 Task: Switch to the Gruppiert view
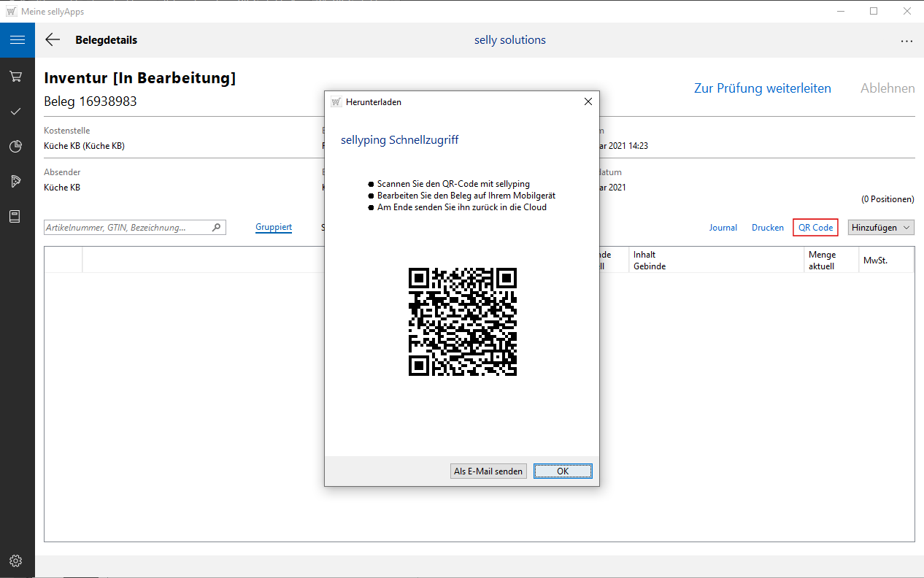pos(274,228)
